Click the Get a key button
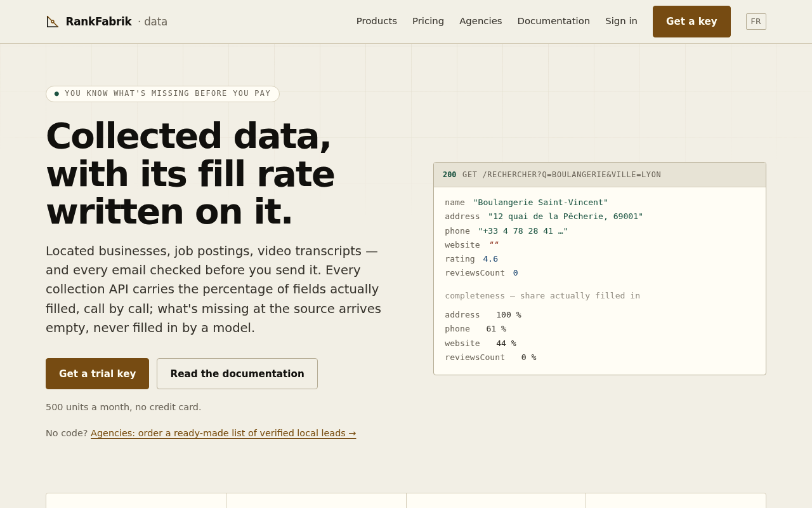Image resolution: width=812 pixels, height=508 pixels. (691, 22)
